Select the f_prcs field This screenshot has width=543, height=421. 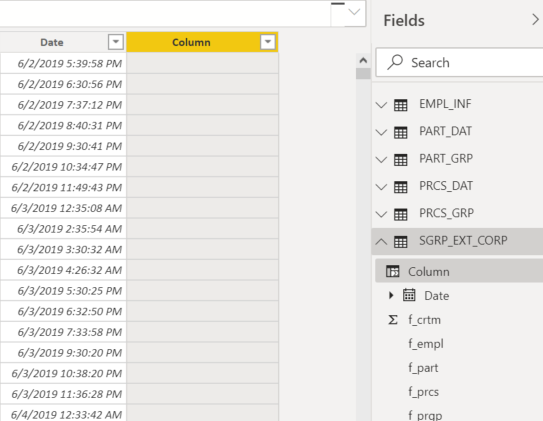tap(423, 392)
